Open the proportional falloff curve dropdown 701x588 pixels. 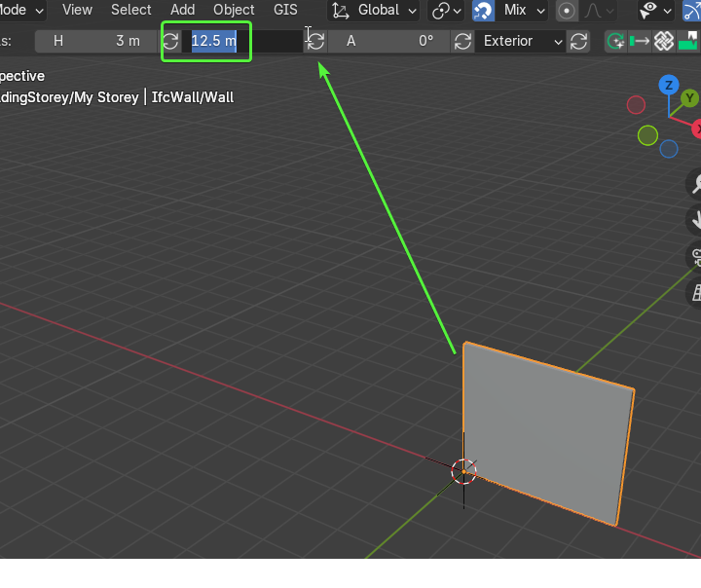tap(599, 11)
